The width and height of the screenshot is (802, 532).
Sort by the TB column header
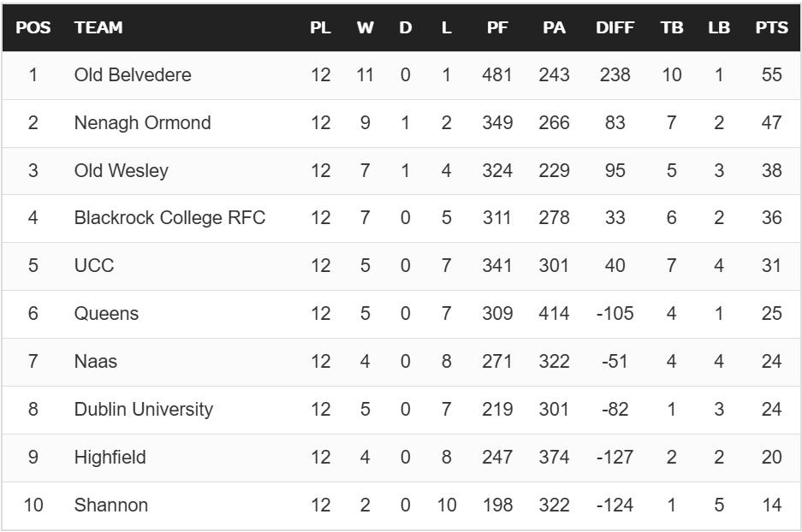pyautogui.click(x=672, y=28)
